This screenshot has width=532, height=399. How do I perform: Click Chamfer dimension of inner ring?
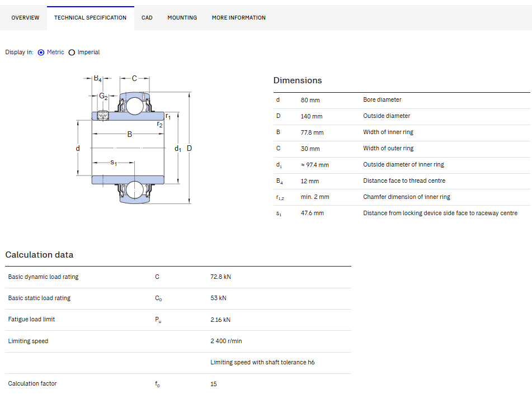[407, 197]
